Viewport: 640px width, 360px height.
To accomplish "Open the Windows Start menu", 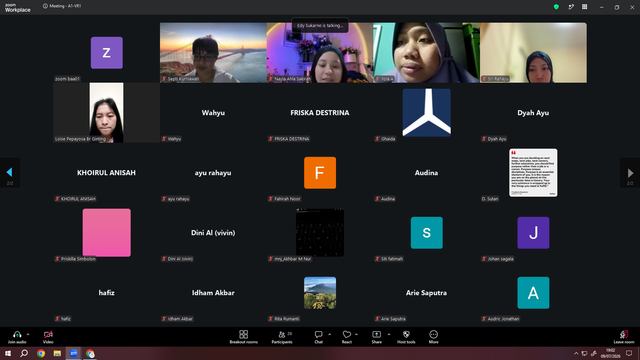I will [x=8, y=353].
